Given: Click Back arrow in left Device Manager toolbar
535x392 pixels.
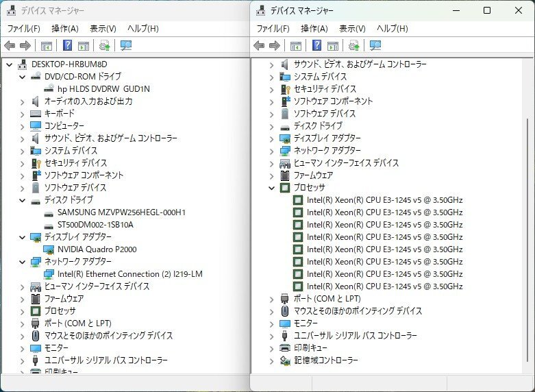Looking at the screenshot, I should click(10, 45).
